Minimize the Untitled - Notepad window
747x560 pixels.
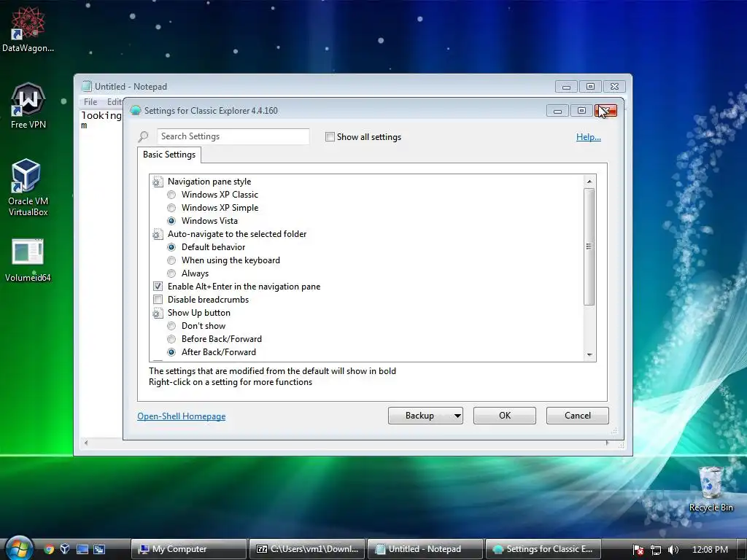(566, 87)
